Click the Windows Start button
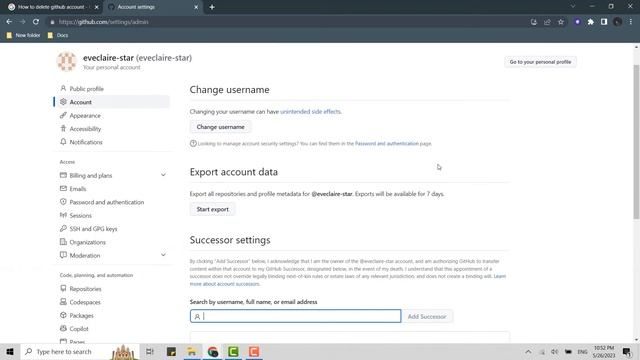 (x=10, y=351)
